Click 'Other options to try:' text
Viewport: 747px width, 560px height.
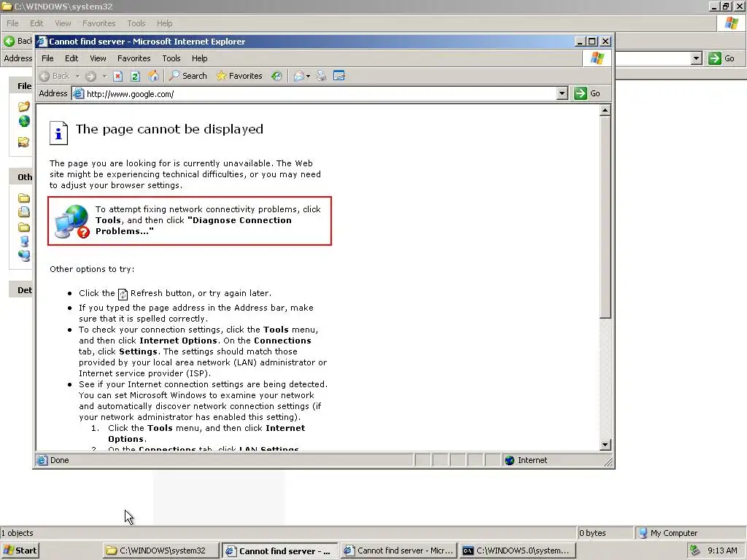tap(92, 269)
